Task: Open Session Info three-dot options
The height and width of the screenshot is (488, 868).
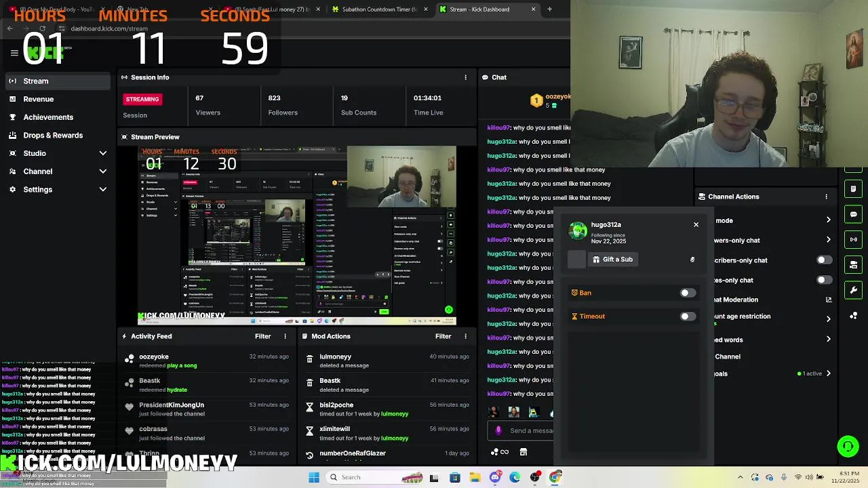Action: 465,77
